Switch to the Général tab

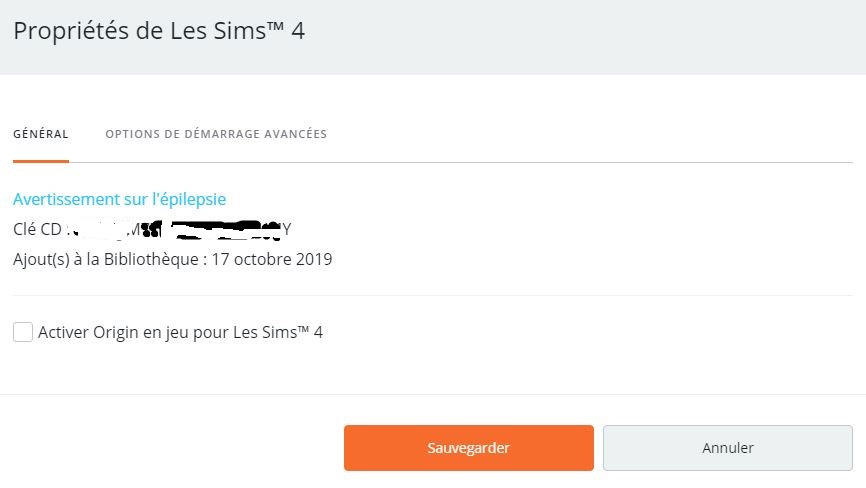pyautogui.click(x=41, y=134)
